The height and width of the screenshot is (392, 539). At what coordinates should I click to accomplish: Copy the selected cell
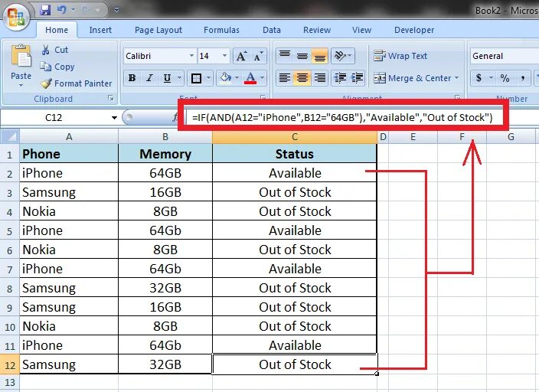[x=57, y=67]
